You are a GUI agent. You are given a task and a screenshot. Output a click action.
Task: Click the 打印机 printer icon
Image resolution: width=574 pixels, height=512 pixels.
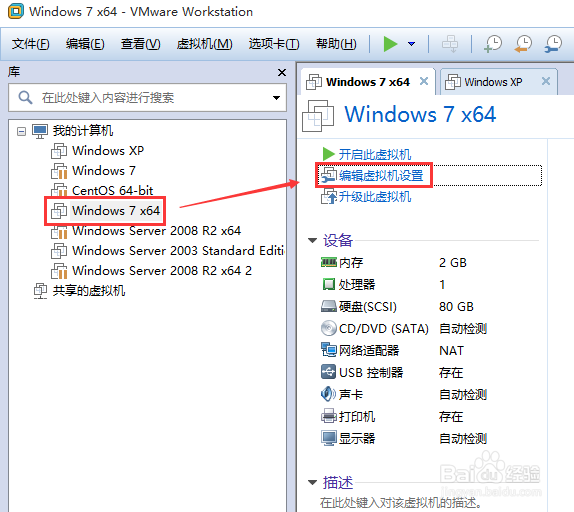(328, 416)
